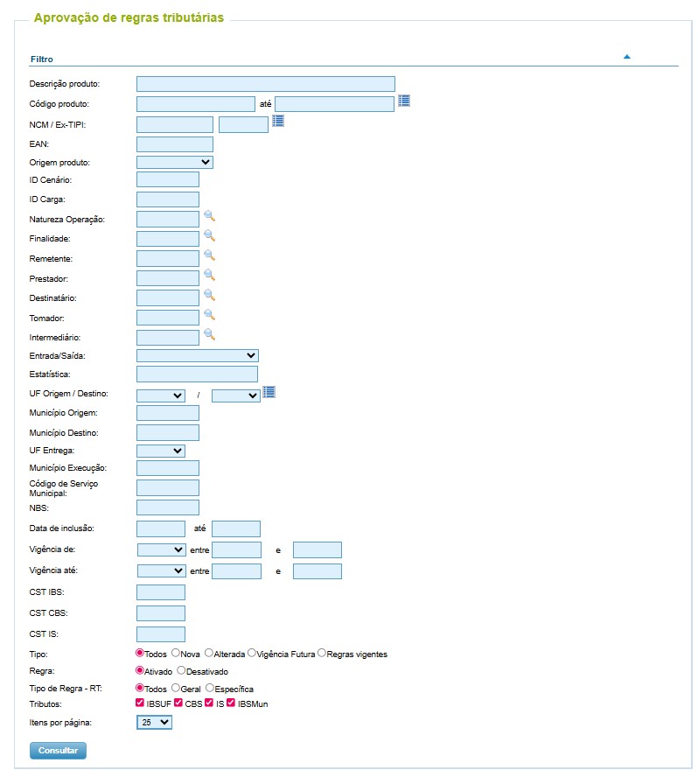Open the Itens por página dropdown
This screenshot has height=784, width=698.
(x=154, y=722)
